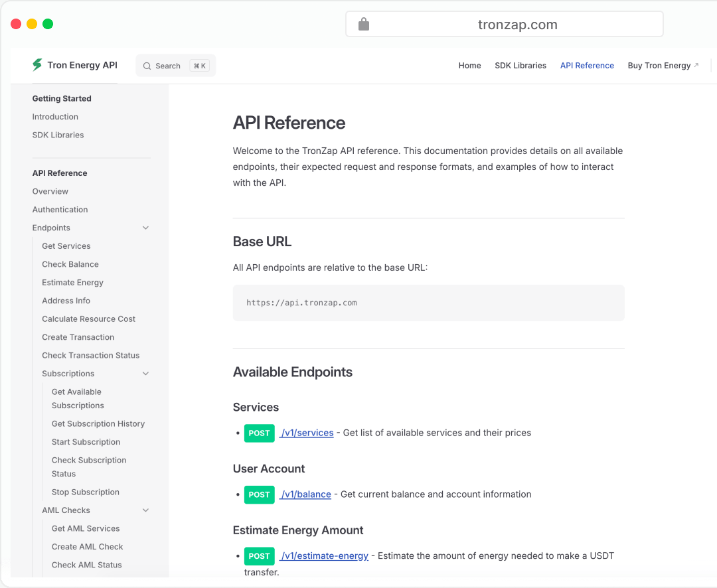The width and height of the screenshot is (717, 588).
Task: Select Endpoints in sidebar
Action: click(51, 228)
